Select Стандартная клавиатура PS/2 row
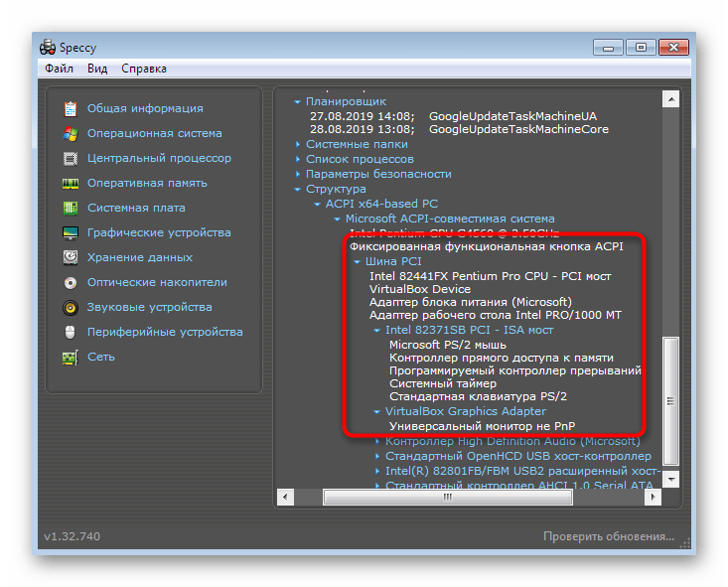Image resolution: width=728 pixels, height=587 pixels. 478,396
